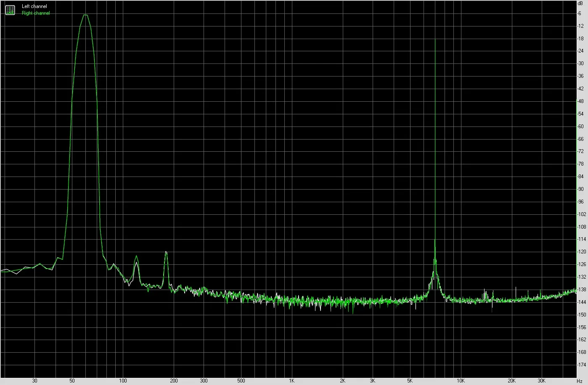Click the "5K" frequency axis label
588x385 pixels.
tap(410, 381)
